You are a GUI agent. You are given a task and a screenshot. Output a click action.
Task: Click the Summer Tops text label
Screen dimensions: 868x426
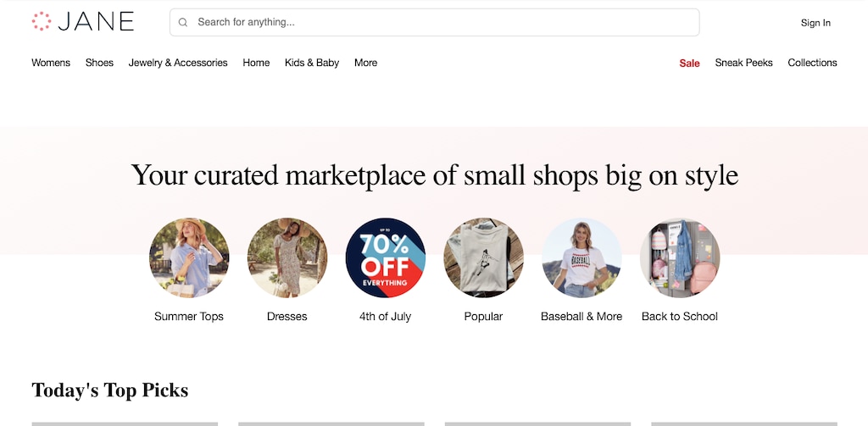189,317
